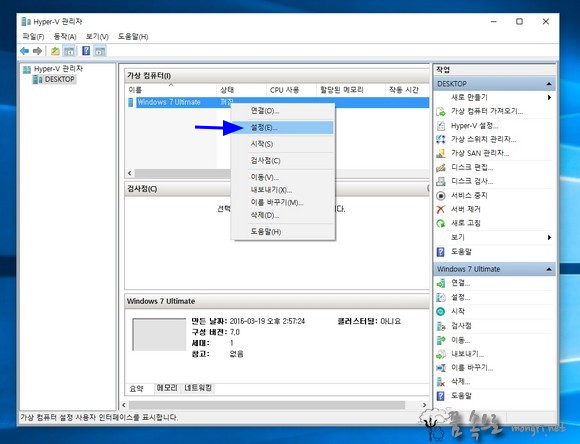
Task: Sort by 상태 column header
Action: coord(241,90)
